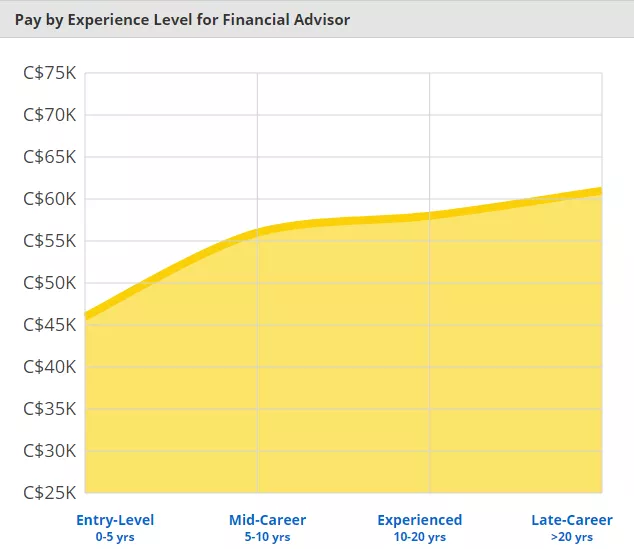Click the Late-Career axis label

(x=572, y=520)
